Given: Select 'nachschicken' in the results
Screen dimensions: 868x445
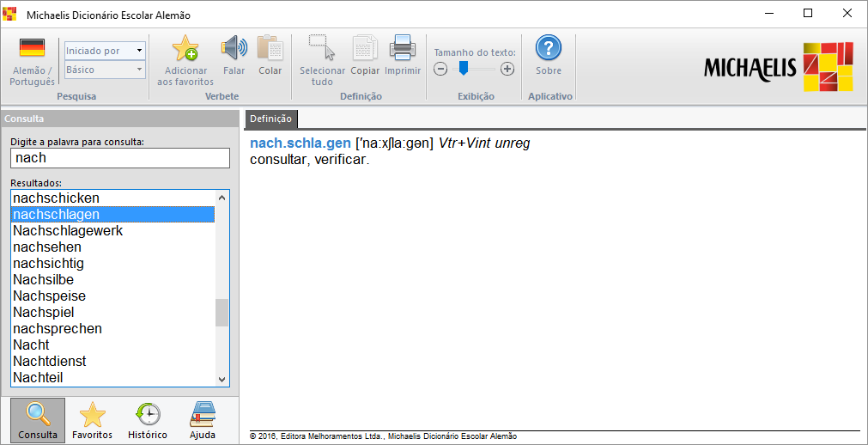Looking at the screenshot, I should pos(113,198).
